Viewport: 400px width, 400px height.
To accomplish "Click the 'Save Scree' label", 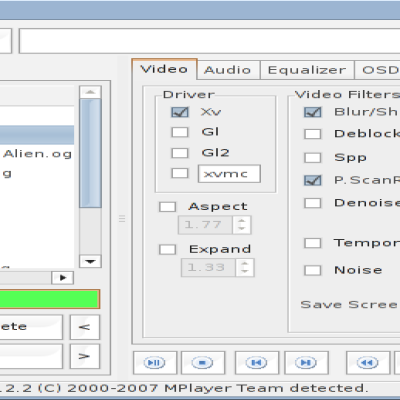I will pyautogui.click(x=349, y=305).
